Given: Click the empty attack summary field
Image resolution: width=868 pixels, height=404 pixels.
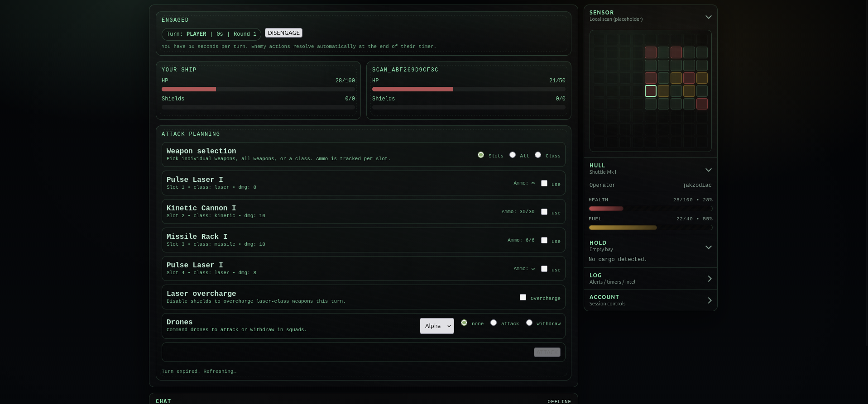Looking at the screenshot, I should [x=364, y=352].
